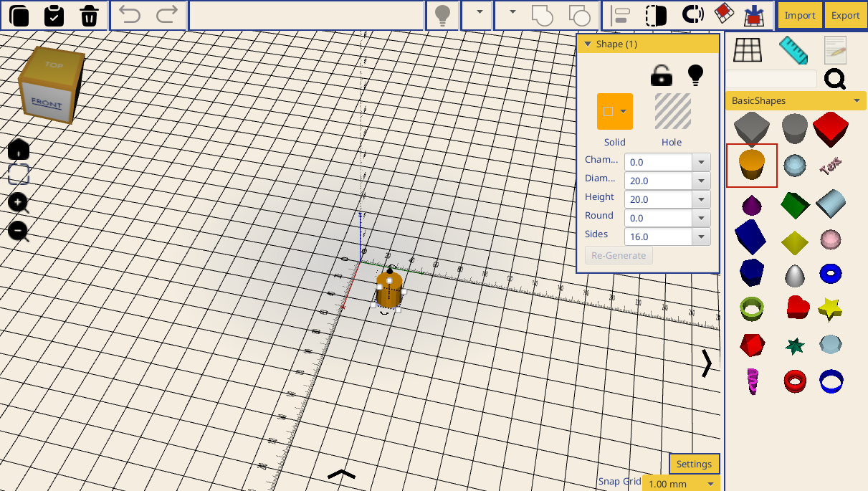Pick the red heart shape

798,307
